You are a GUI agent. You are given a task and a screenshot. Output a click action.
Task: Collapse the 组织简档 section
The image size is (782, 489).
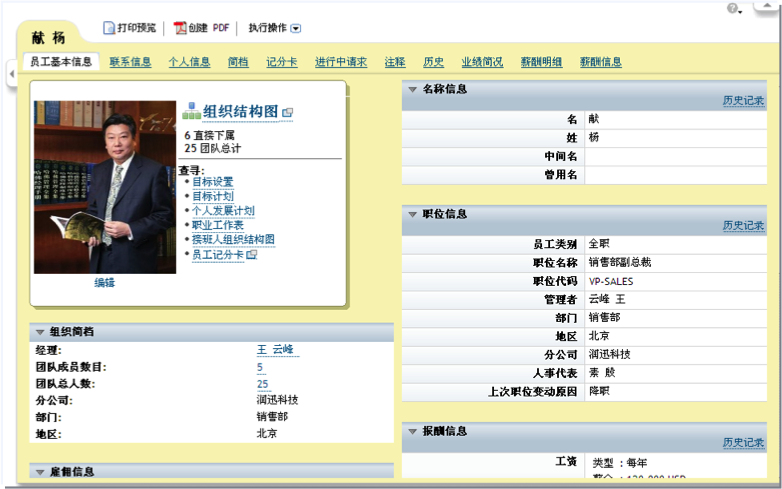(x=39, y=332)
